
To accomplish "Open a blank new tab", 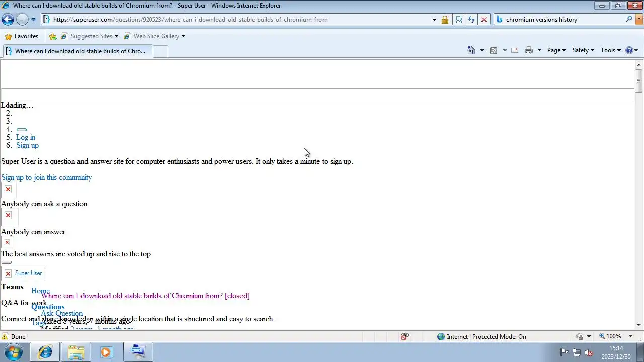I will click(x=160, y=51).
